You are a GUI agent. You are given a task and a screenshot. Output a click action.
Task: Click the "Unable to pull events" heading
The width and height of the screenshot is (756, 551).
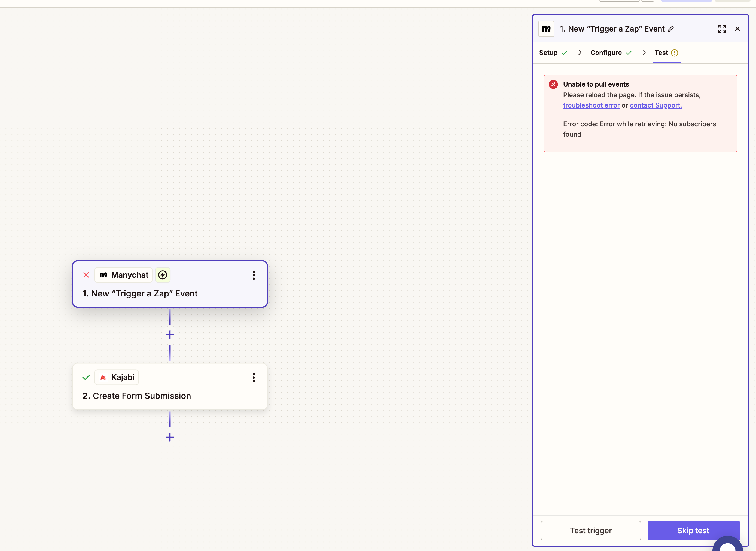[596, 84]
